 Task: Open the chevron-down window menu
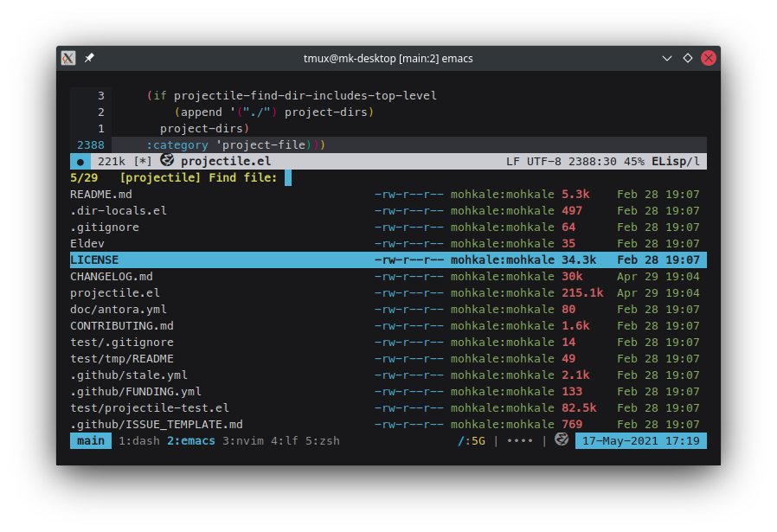tap(667, 59)
